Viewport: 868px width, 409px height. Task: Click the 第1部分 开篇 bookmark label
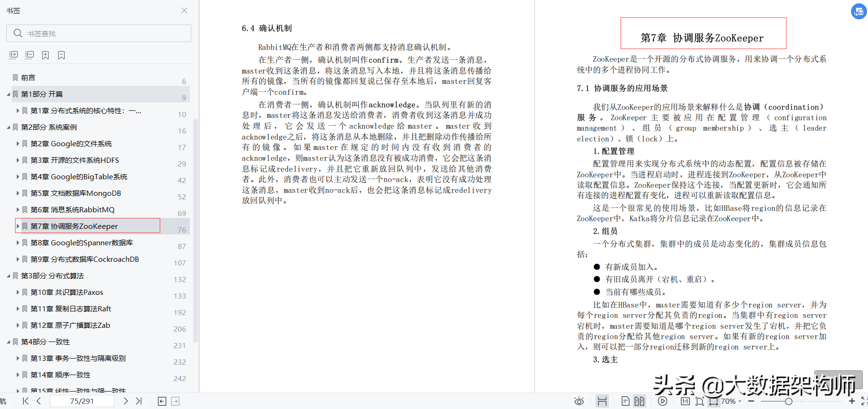pos(42,94)
